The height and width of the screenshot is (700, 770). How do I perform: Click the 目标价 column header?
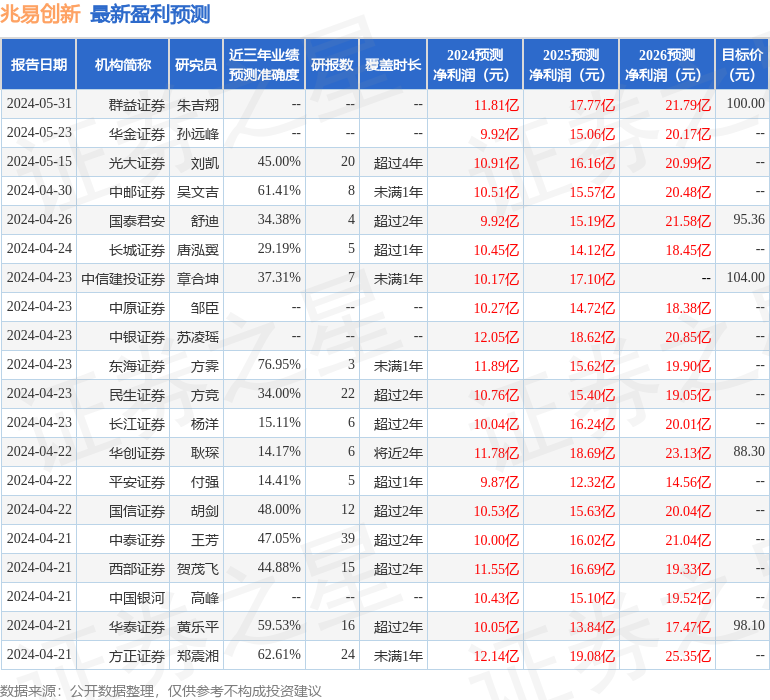(x=742, y=64)
